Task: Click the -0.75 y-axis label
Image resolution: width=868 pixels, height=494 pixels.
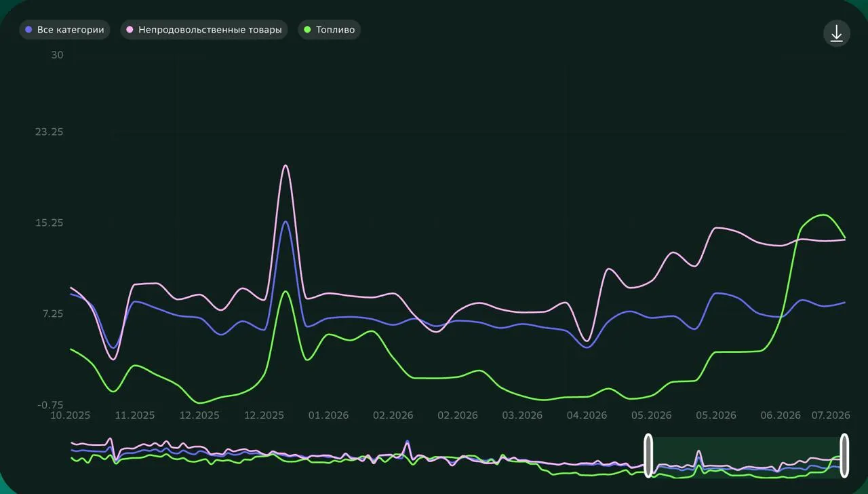Action: pyautogui.click(x=50, y=405)
